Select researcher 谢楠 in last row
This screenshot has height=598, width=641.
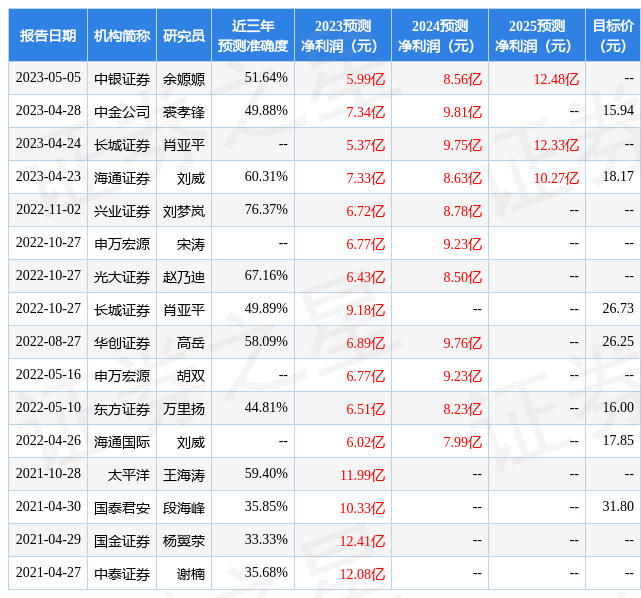pyautogui.click(x=190, y=573)
